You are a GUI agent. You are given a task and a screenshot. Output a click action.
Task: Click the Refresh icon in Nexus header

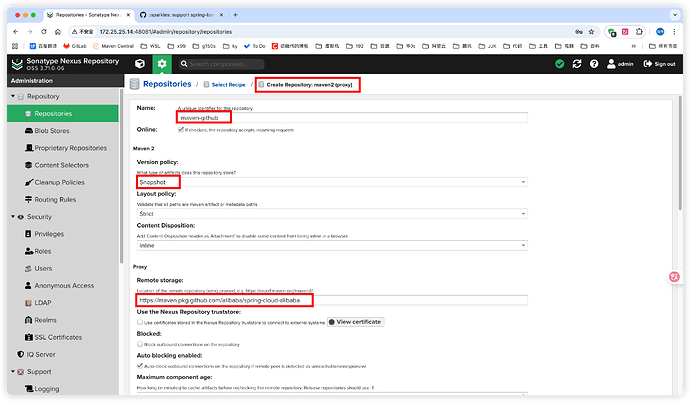pos(576,64)
